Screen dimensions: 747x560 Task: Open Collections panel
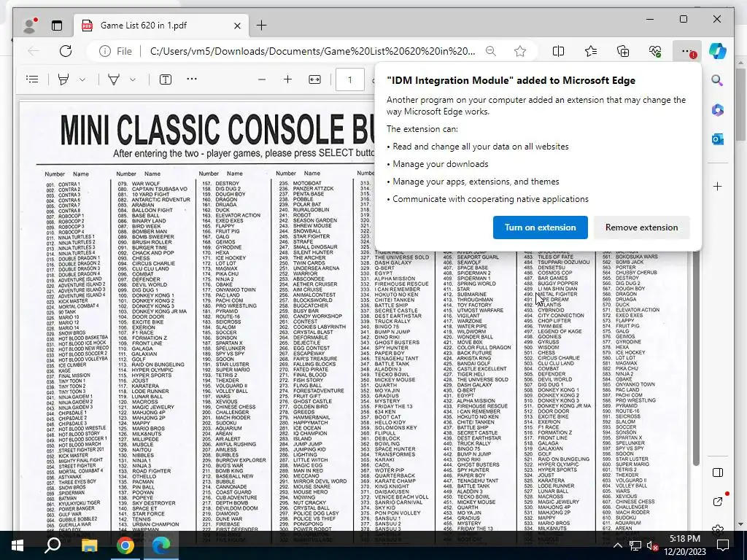[623, 51]
